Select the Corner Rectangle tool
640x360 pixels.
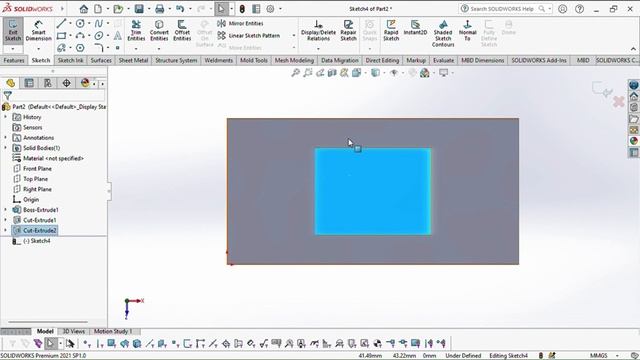click(61, 36)
